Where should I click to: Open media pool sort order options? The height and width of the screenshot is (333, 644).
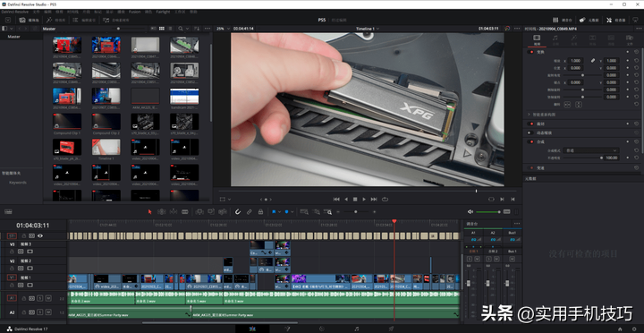pos(196,29)
